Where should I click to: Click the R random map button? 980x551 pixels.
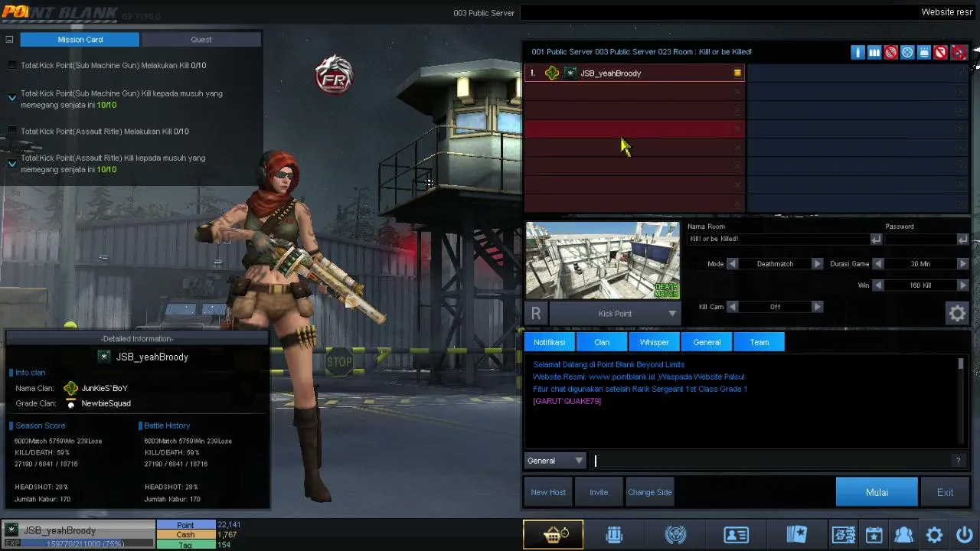(536, 313)
